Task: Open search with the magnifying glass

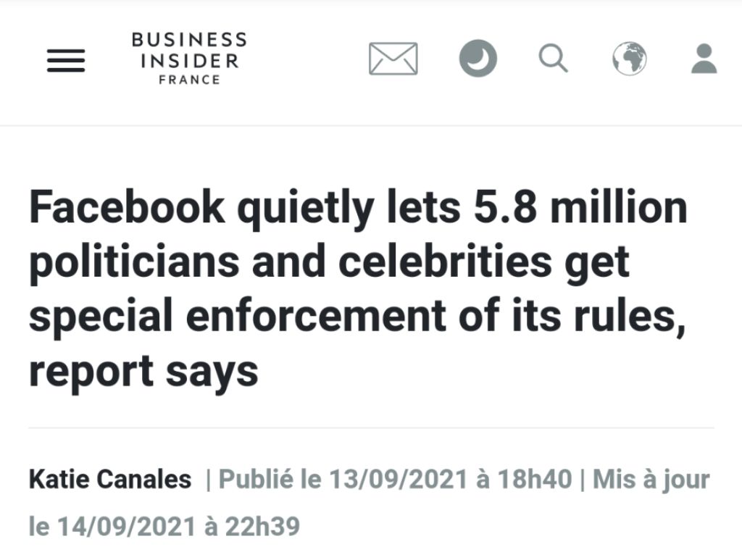Action: coord(553,59)
